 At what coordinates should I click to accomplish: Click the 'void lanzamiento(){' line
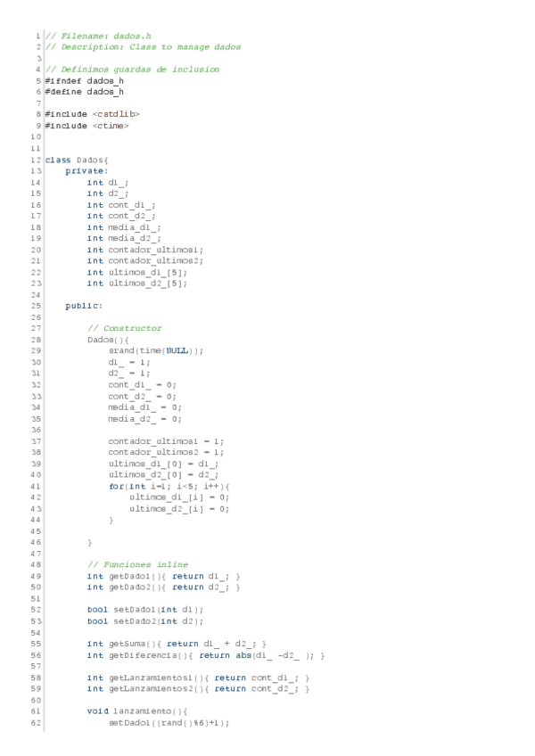click(x=137, y=711)
